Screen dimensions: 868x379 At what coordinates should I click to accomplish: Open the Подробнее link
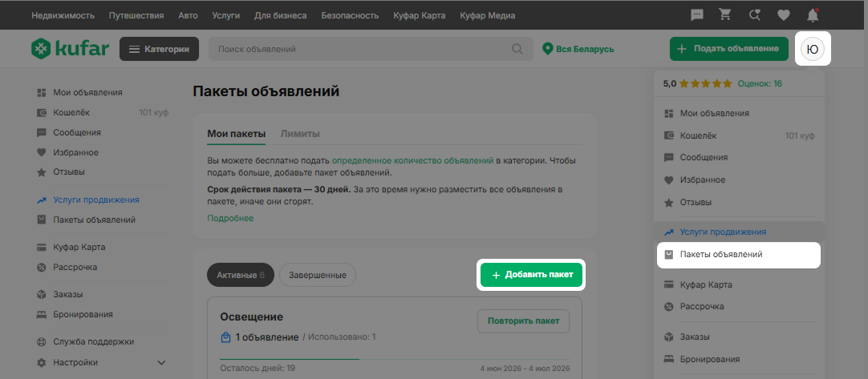pyautogui.click(x=230, y=219)
